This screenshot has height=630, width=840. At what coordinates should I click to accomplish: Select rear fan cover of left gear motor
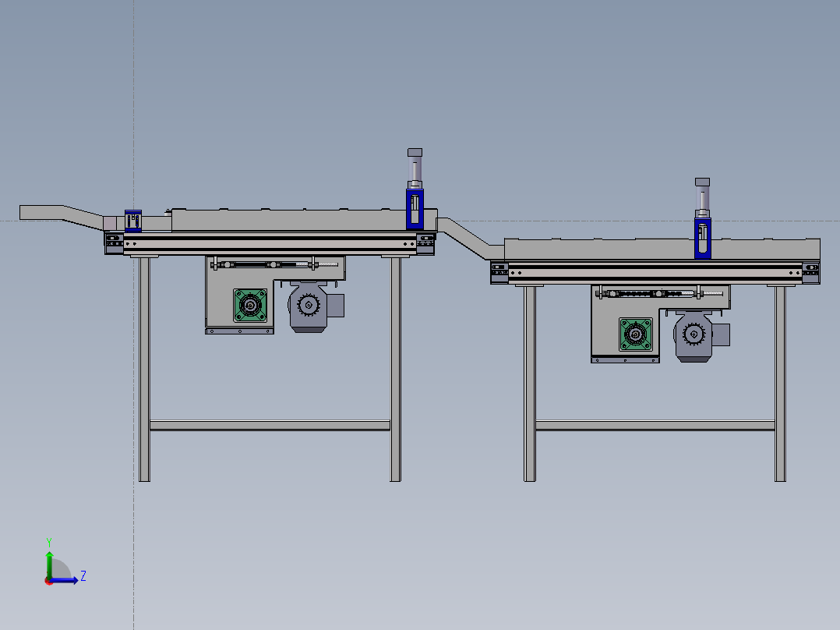[335, 306]
